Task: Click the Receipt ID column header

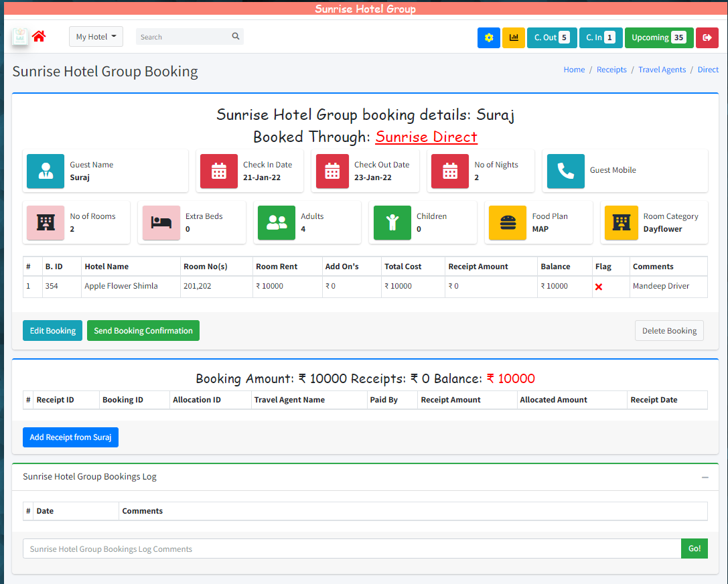Action: [x=55, y=400]
